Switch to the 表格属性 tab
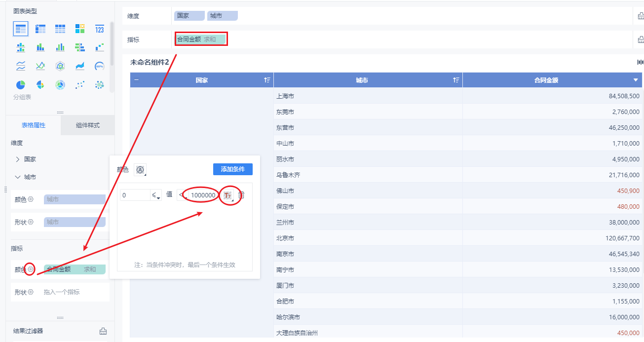This screenshot has height=342, width=644. (34, 125)
